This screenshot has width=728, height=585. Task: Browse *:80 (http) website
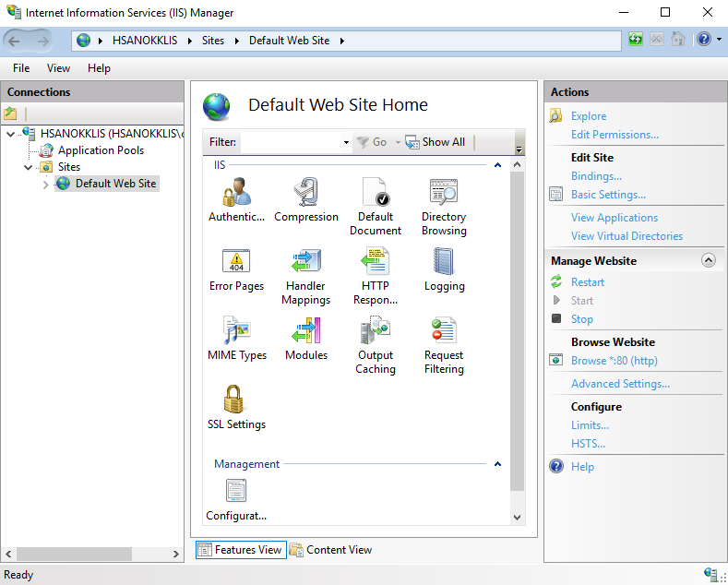[615, 360]
